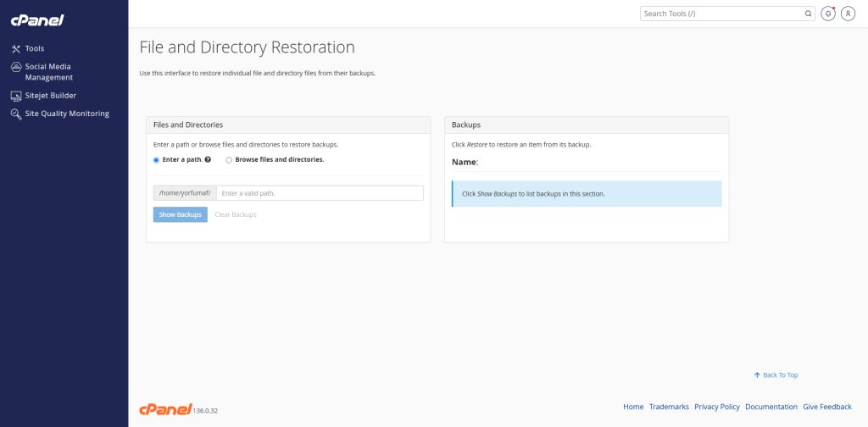
Task: Select the Enter a path radio button
Action: pyautogui.click(x=156, y=160)
